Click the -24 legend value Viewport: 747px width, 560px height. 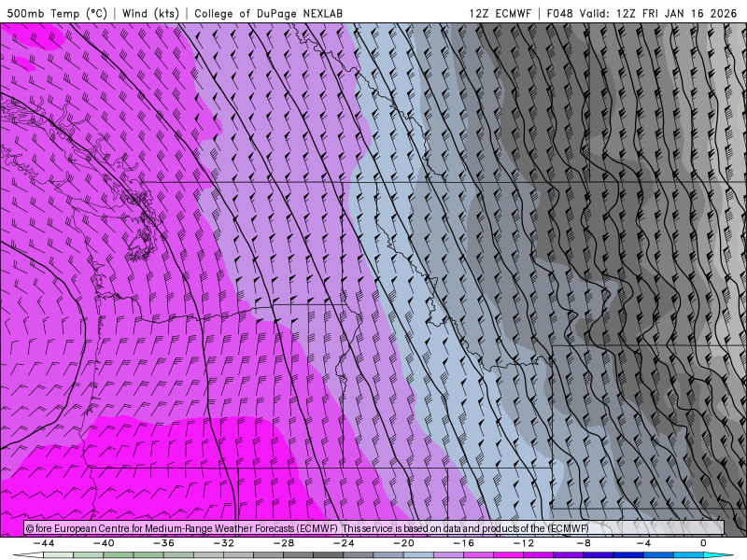coord(344,543)
